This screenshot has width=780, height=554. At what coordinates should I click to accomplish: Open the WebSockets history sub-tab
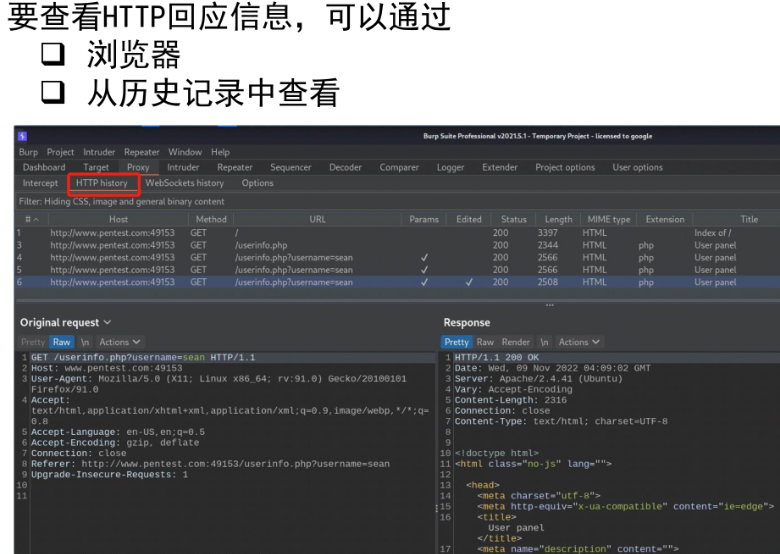185,183
